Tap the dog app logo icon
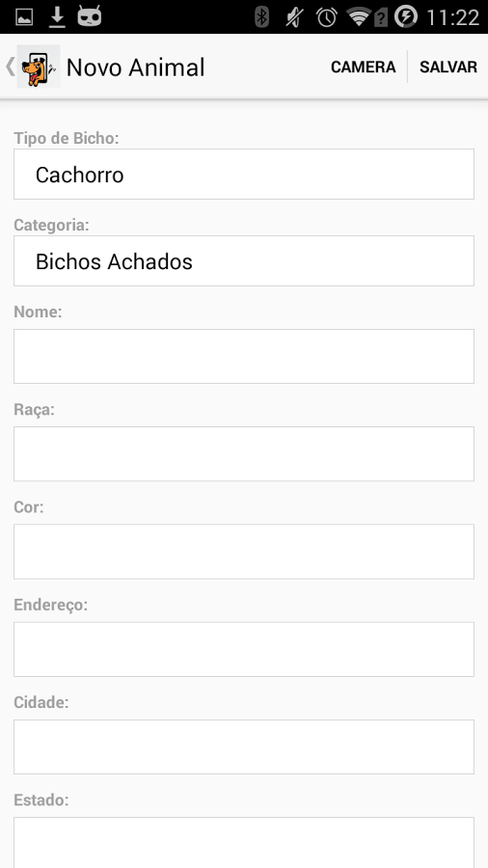The width and height of the screenshot is (488, 868). pos(39,67)
